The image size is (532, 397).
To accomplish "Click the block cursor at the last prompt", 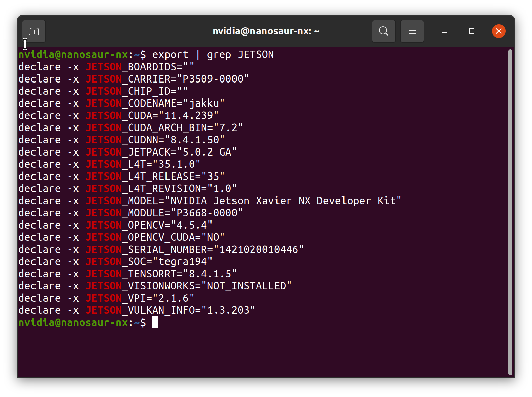I will (x=155, y=322).
